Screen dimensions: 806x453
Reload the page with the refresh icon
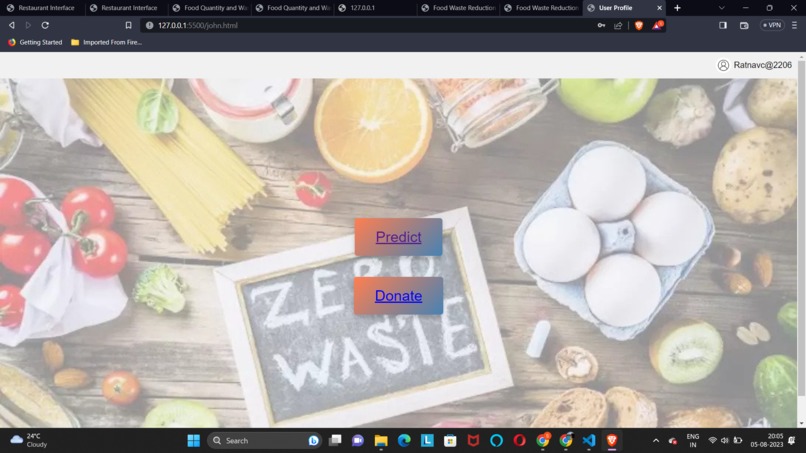[x=45, y=25]
